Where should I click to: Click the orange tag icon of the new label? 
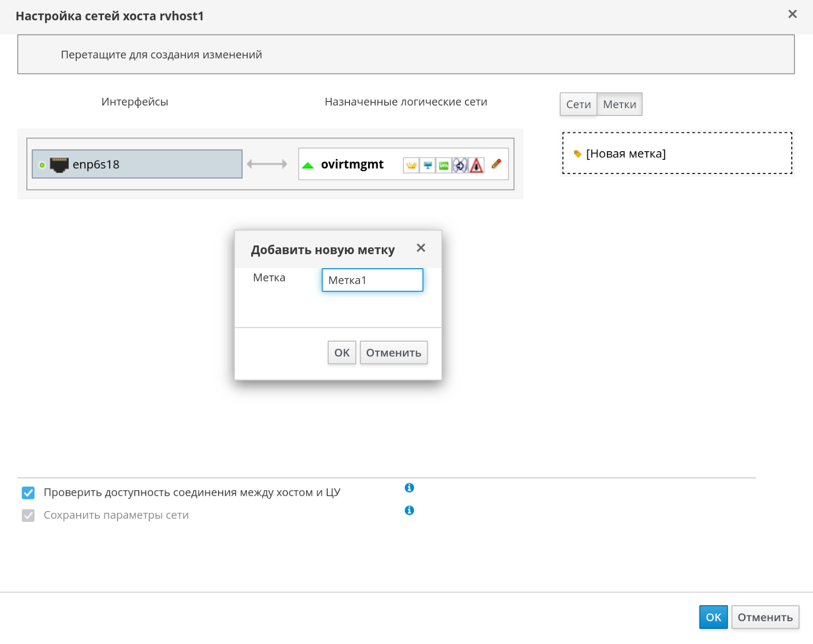(x=577, y=154)
